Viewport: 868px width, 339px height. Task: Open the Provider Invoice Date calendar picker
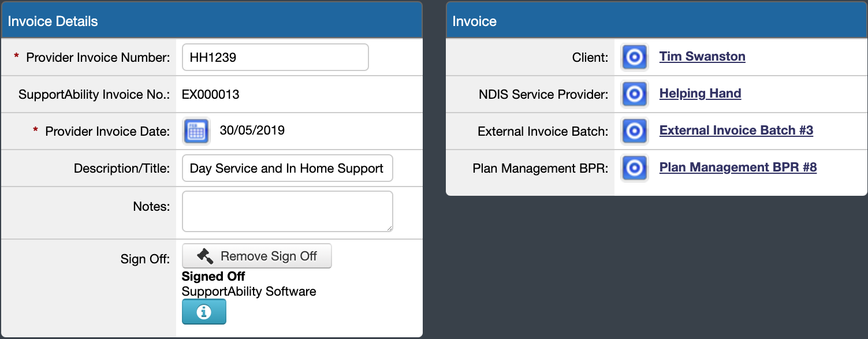[196, 131]
